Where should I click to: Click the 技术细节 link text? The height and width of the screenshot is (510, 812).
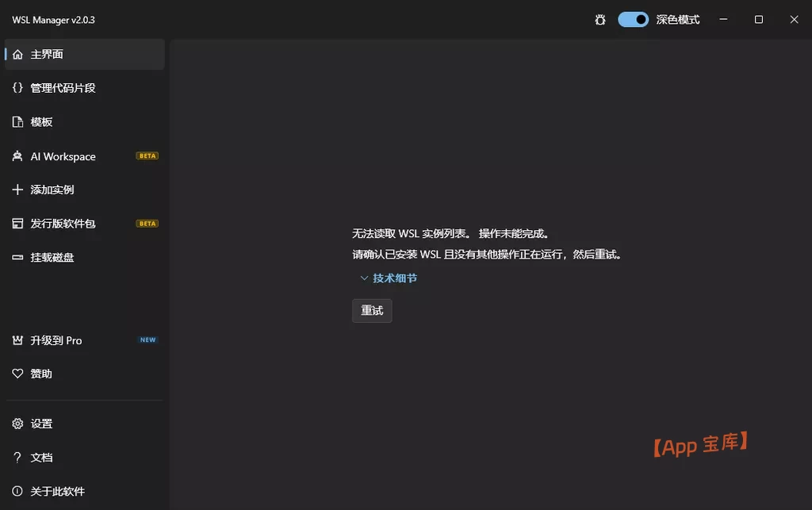[x=395, y=278]
